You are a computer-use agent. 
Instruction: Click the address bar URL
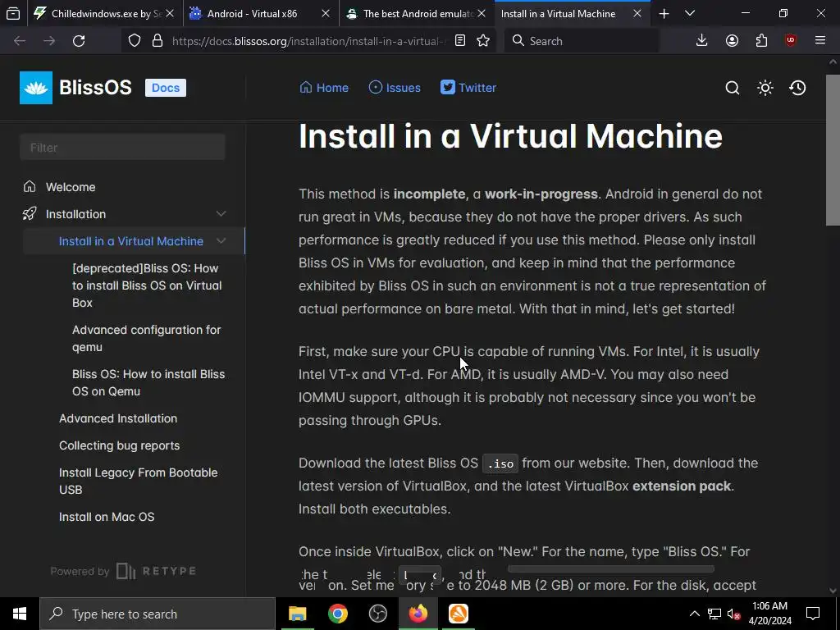(308, 41)
